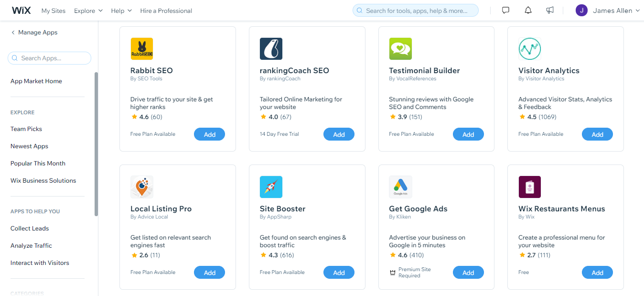Add the Testimonial Builder app
This screenshot has width=644, height=296.
(468, 134)
